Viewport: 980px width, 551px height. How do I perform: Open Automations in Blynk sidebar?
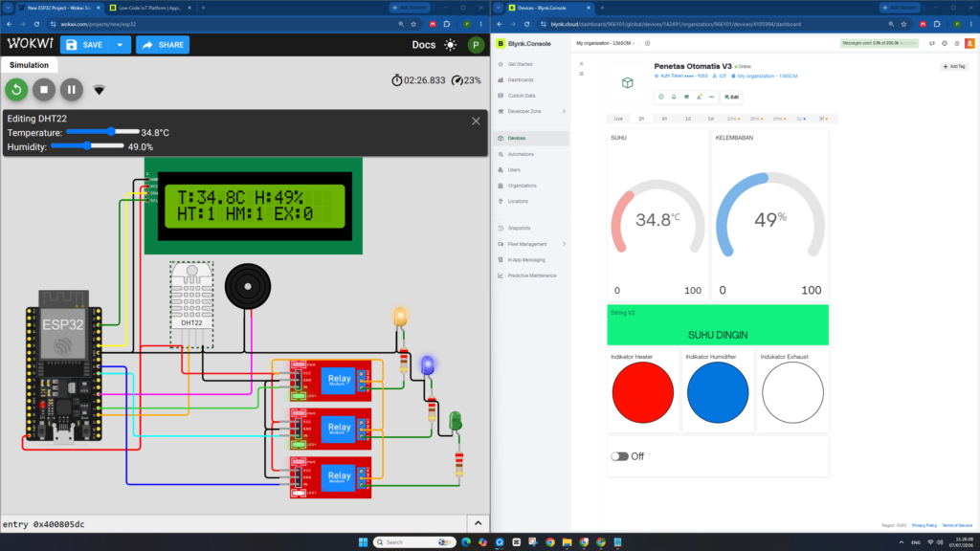click(x=521, y=154)
